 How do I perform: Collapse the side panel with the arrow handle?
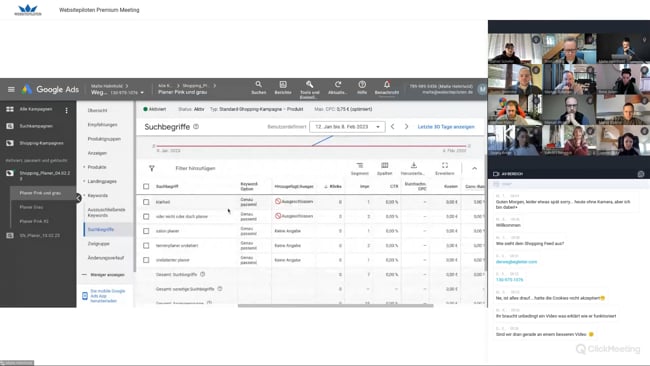pos(78,198)
